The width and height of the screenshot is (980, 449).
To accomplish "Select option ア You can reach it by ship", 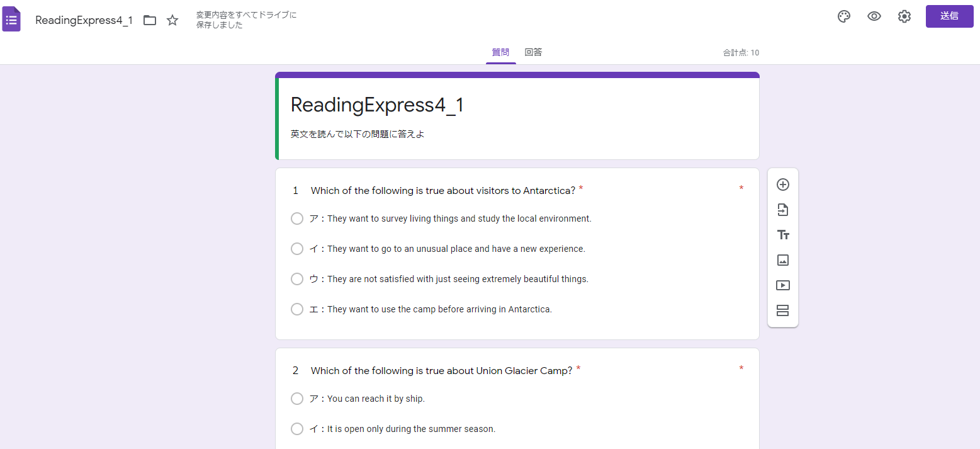I will 297,399.
